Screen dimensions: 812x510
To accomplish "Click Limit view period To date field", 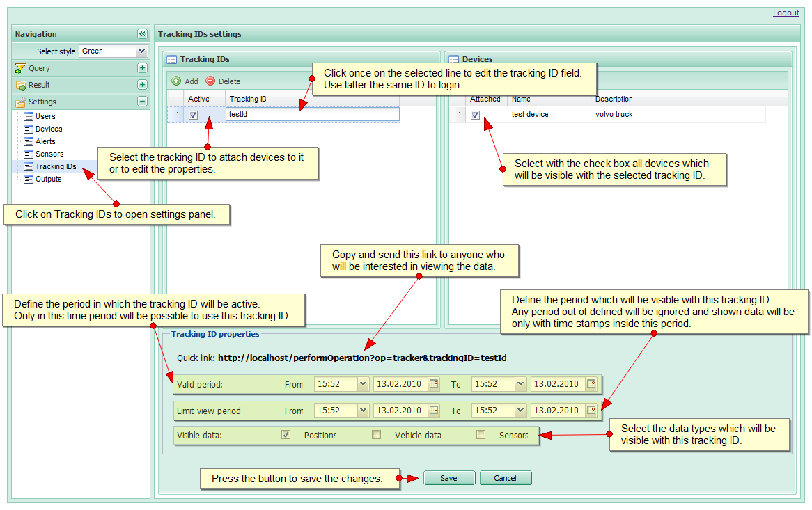I will pyautogui.click(x=558, y=411).
